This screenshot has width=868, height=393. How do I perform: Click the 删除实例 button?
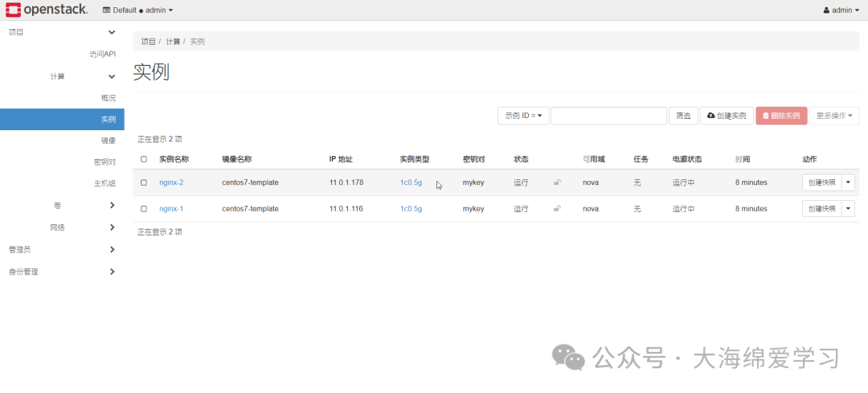click(x=782, y=116)
